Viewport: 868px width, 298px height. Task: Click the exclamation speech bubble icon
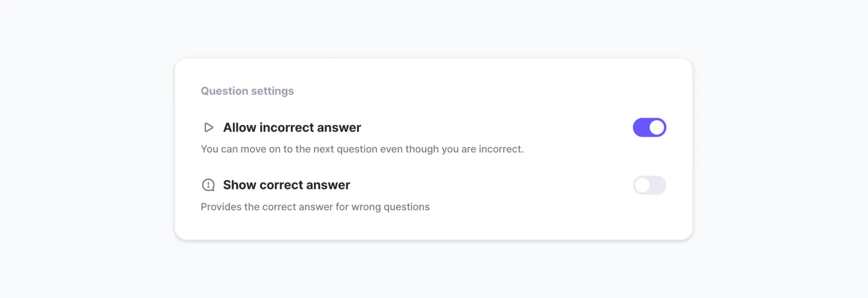click(208, 185)
